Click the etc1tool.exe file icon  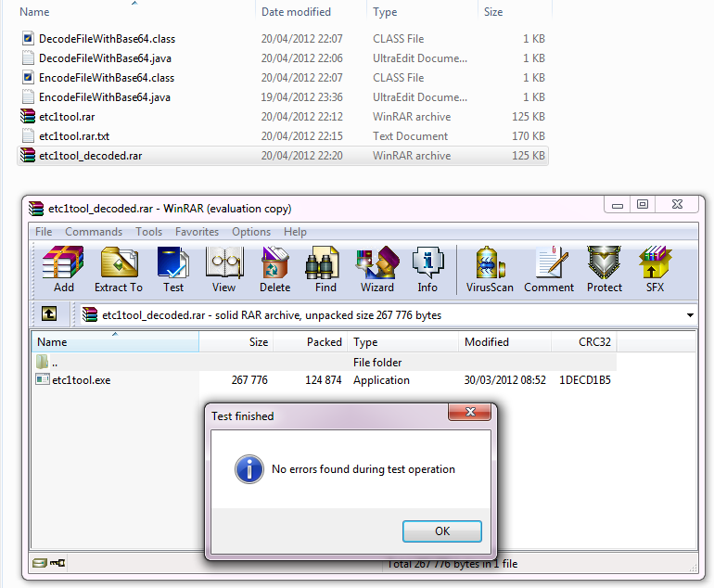point(43,379)
